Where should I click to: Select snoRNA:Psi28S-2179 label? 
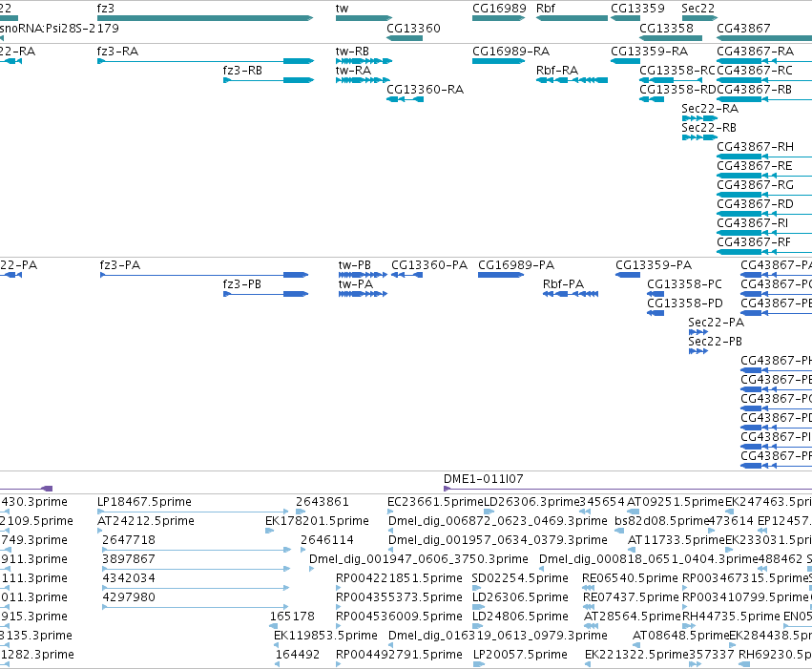58,28
